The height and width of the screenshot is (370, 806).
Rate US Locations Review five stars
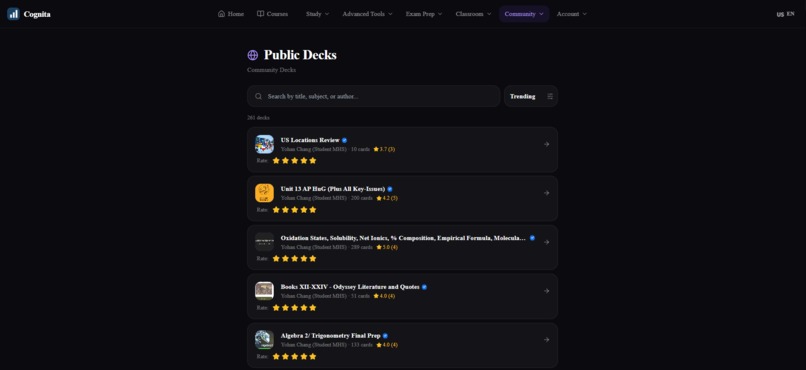click(313, 161)
